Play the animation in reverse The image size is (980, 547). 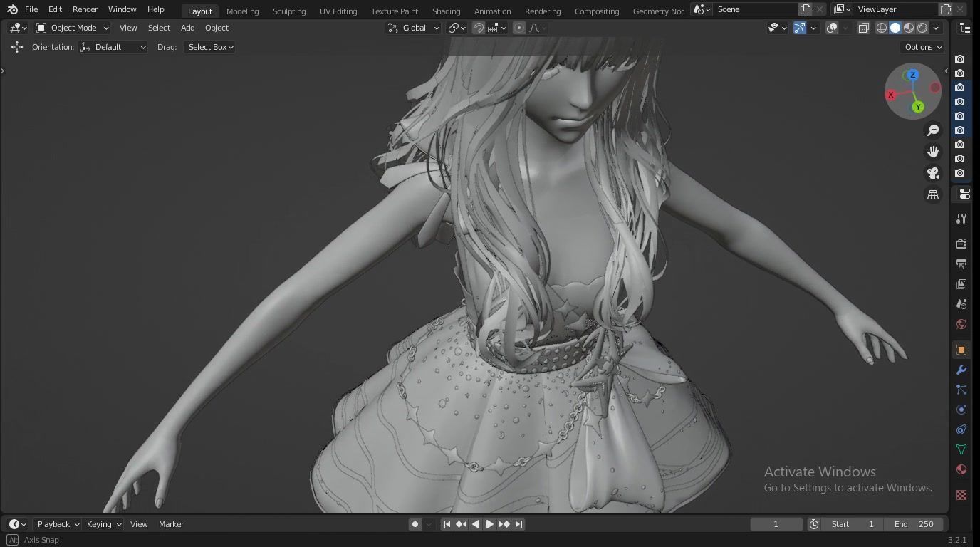pyautogui.click(x=476, y=524)
